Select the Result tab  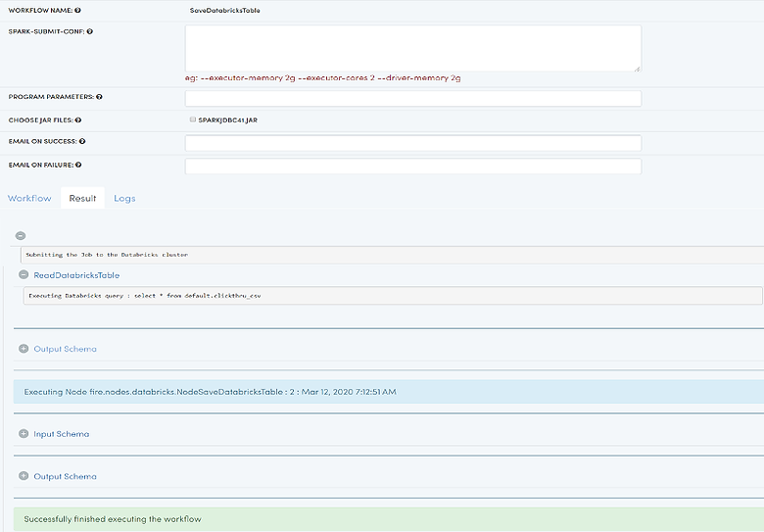(x=83, y=198)
